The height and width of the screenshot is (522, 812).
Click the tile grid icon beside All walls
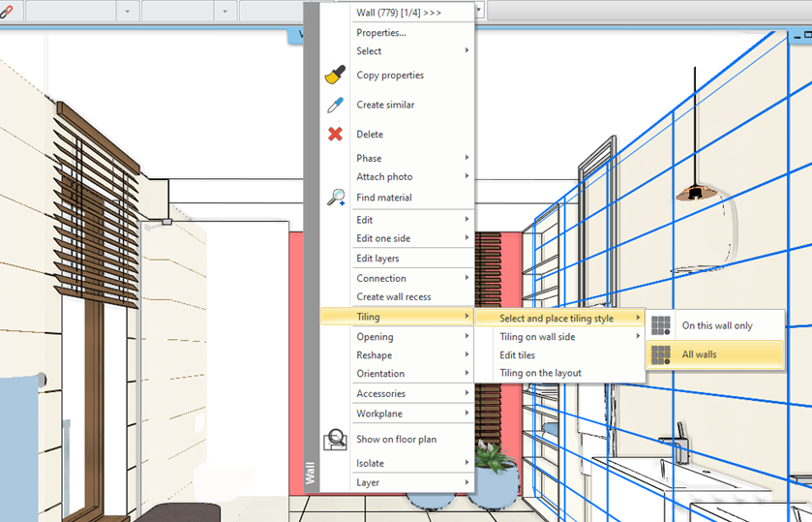click(661, 354)
